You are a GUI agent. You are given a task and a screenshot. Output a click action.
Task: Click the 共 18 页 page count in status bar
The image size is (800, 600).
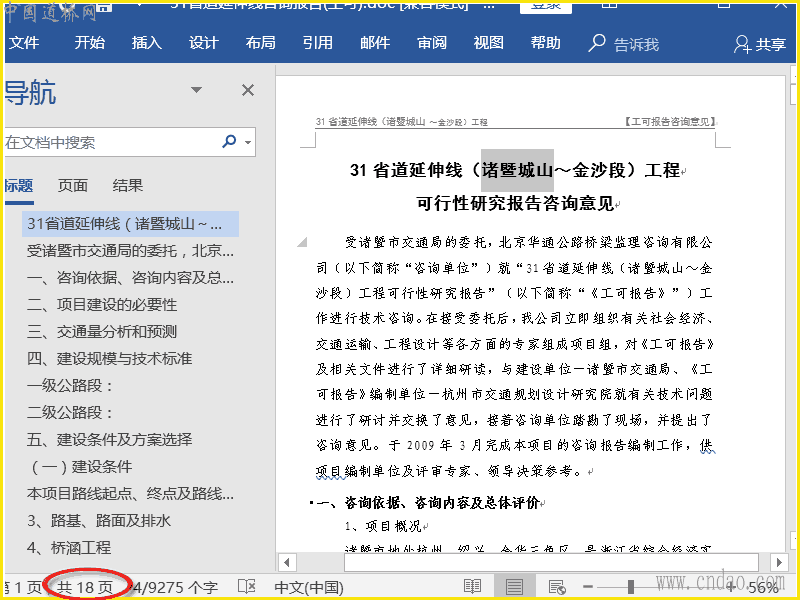(x=85, y=588)
